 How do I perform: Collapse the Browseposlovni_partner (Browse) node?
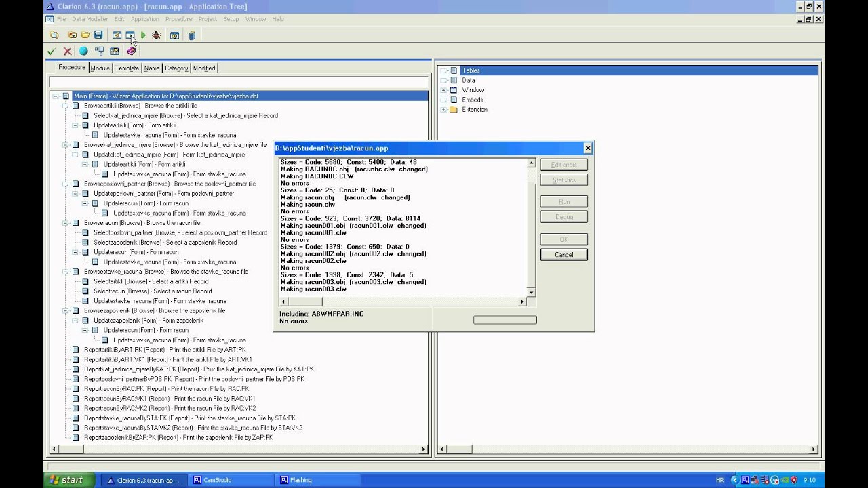66,184
